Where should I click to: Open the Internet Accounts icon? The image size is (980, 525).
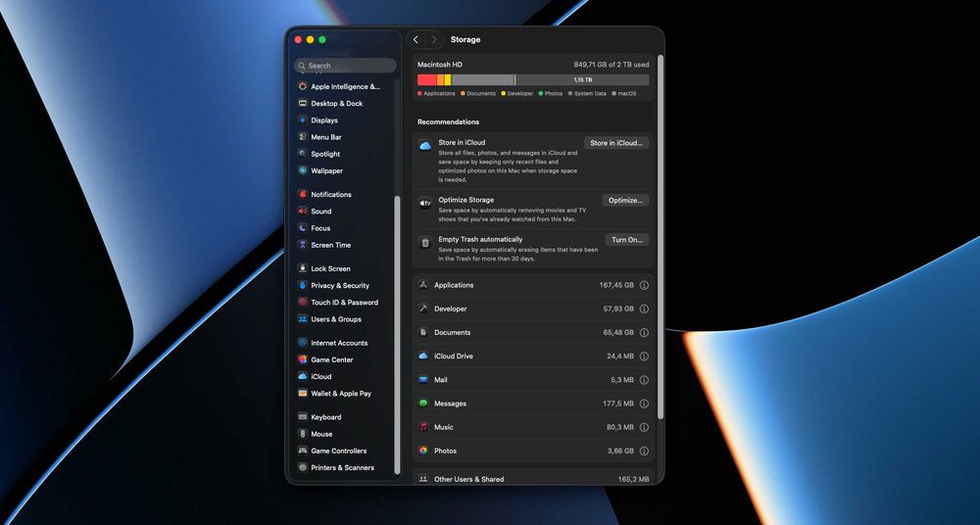click(303, 344)
